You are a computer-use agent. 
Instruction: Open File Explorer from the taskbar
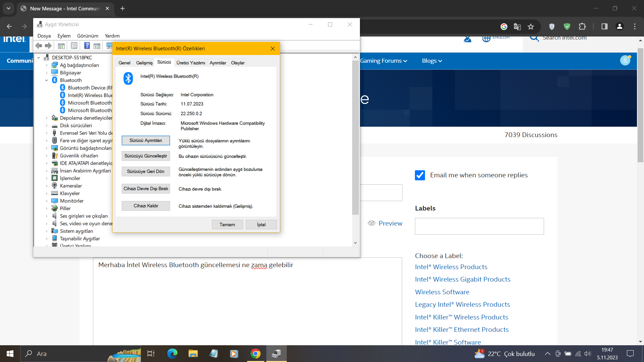pyautogui.click(x=193, y=354)
